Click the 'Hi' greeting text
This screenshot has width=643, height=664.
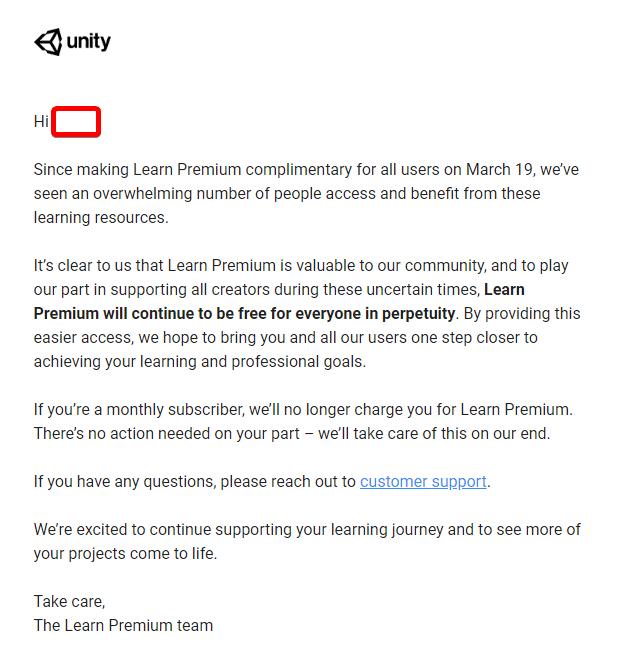tap(41, 122)
